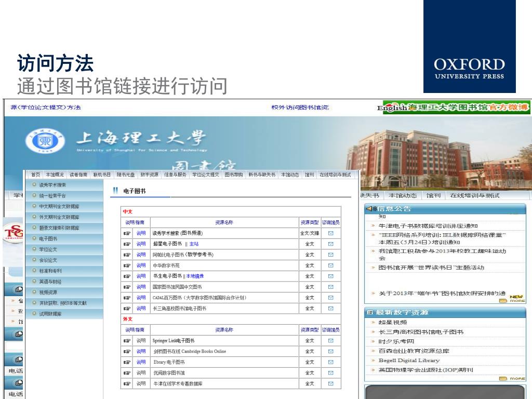Click the mail icon for Cambridge Books Online row
Viewport: 532px width, 399px height.
[x=331, y=352]
